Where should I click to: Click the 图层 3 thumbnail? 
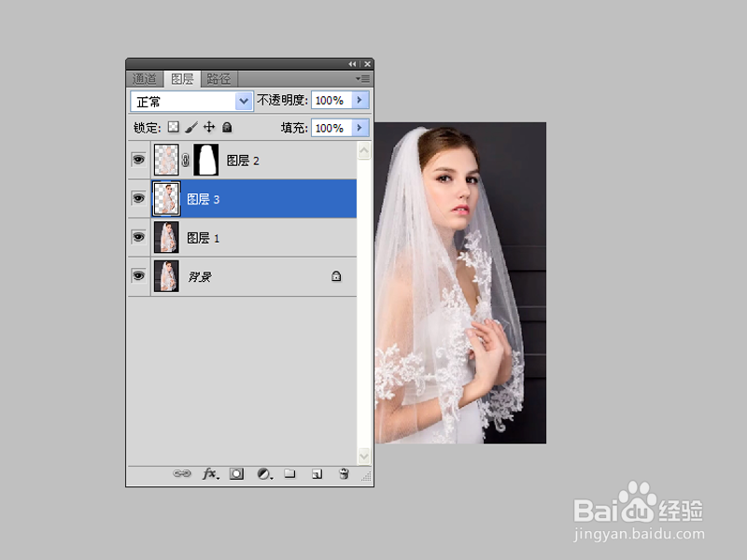[x=166, y=199]
